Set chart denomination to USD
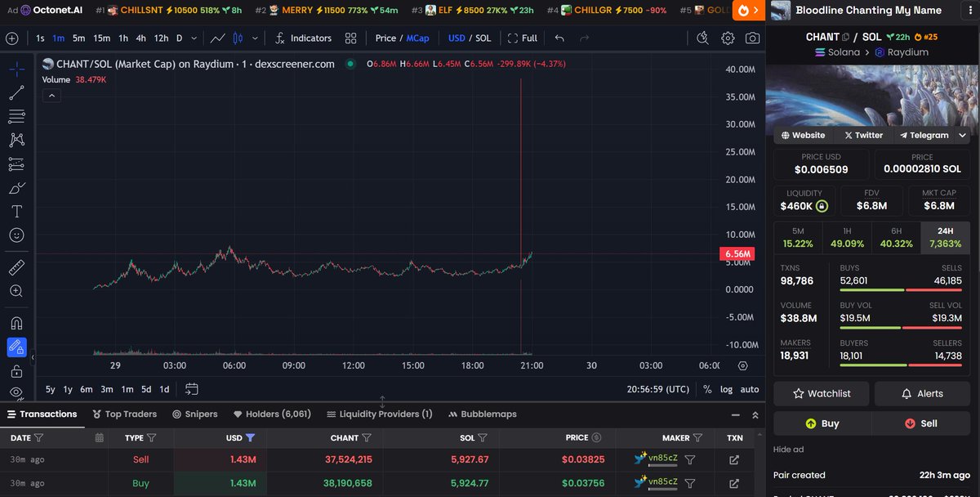980x497 pixels. (457, 38)
